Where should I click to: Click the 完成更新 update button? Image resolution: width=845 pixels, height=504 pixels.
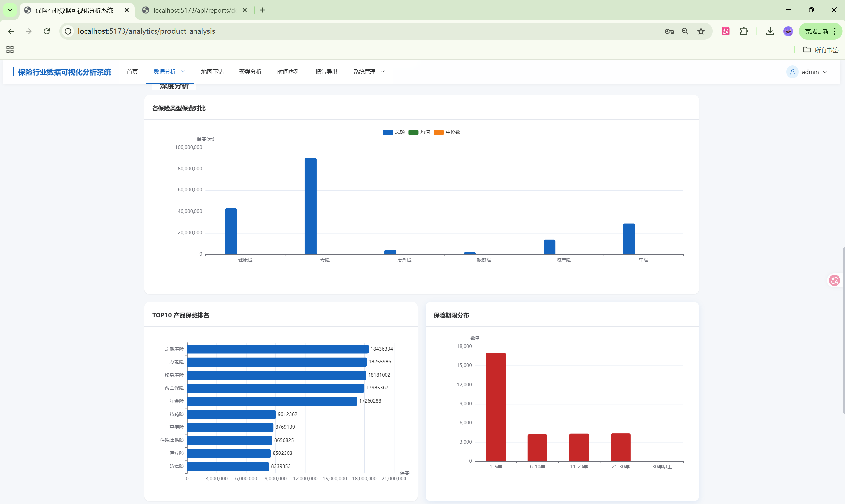(x=817, y=31)
